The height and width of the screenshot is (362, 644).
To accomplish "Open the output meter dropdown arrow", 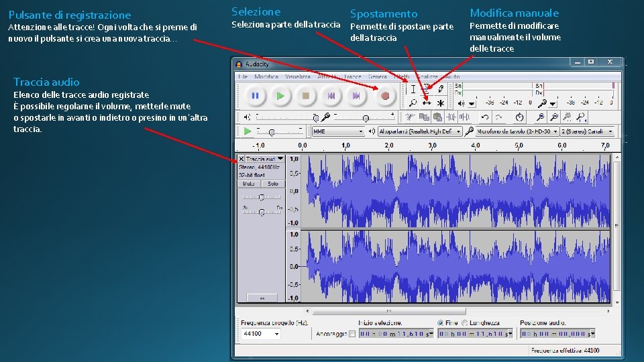I will [472, 104].
